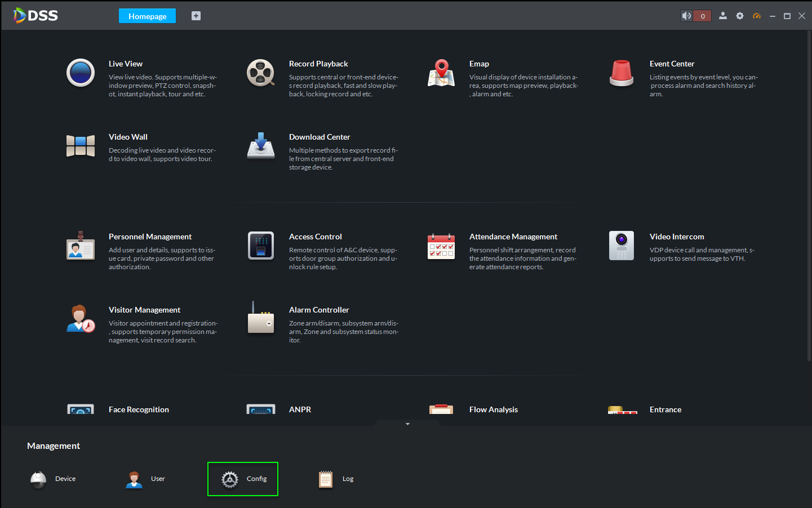Click the Management section heading
Viewport: 812px width, 508px height.
pos(54,445)
